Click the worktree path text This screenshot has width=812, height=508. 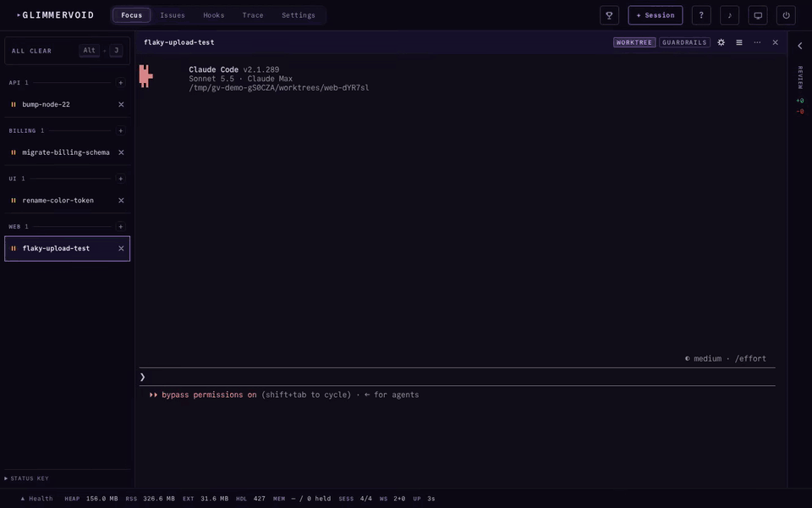(278, 88)
